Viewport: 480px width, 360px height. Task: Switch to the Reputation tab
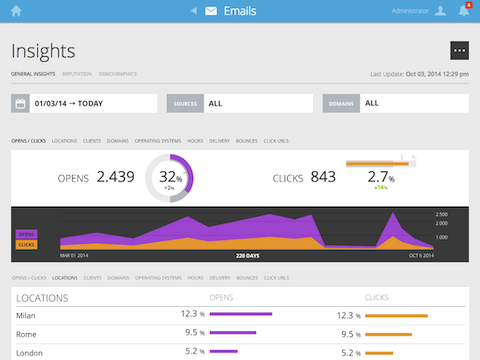77,74
